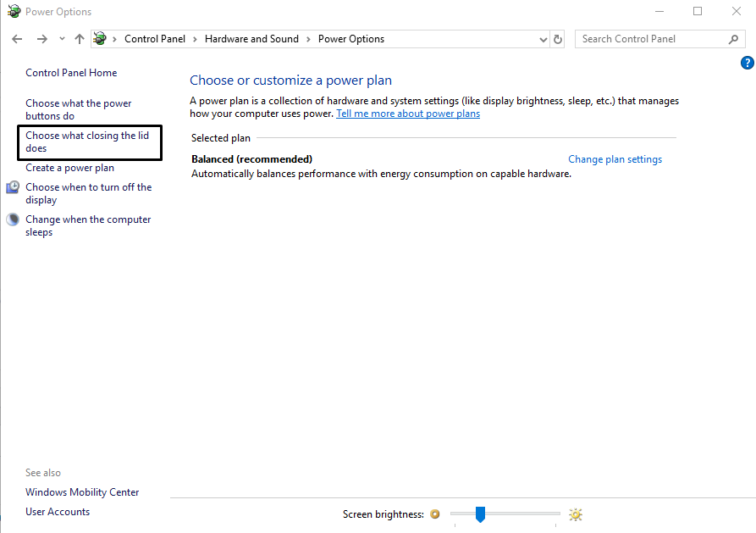The image size is (756, 533).
Task: Expand the address bar history dropdown
Action: pyautogui.click(x=544, y=40)
